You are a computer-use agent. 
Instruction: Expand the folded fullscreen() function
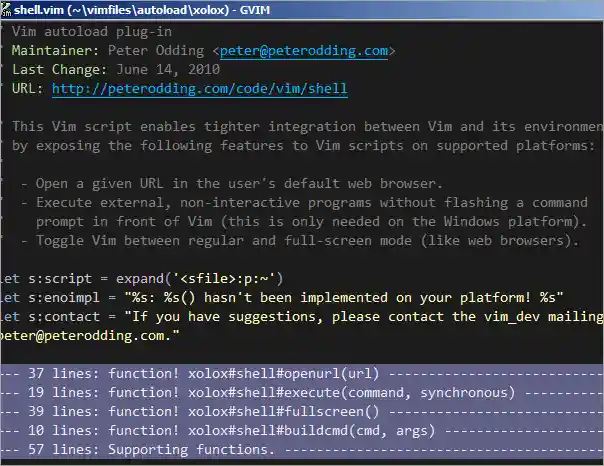point(302,411)
